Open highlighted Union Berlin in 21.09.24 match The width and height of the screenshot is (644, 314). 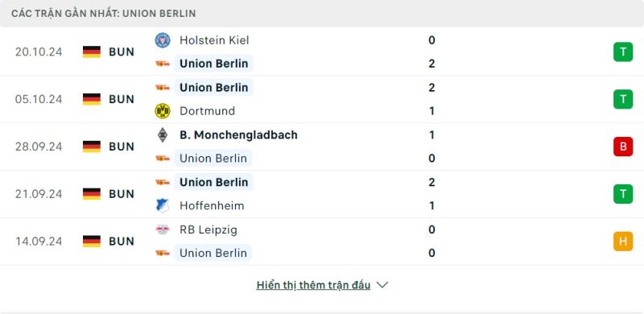pos(214,182)
